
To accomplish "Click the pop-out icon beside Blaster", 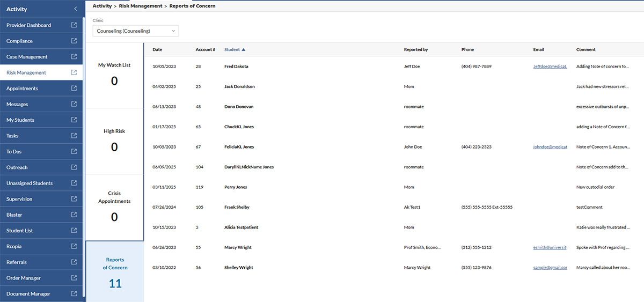I will [x=74, y=215].
